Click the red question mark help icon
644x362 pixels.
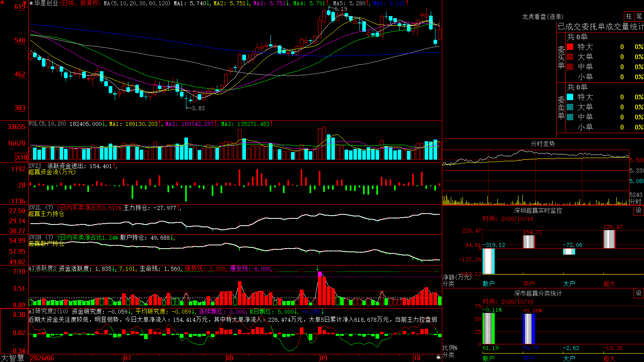(25, 4)
